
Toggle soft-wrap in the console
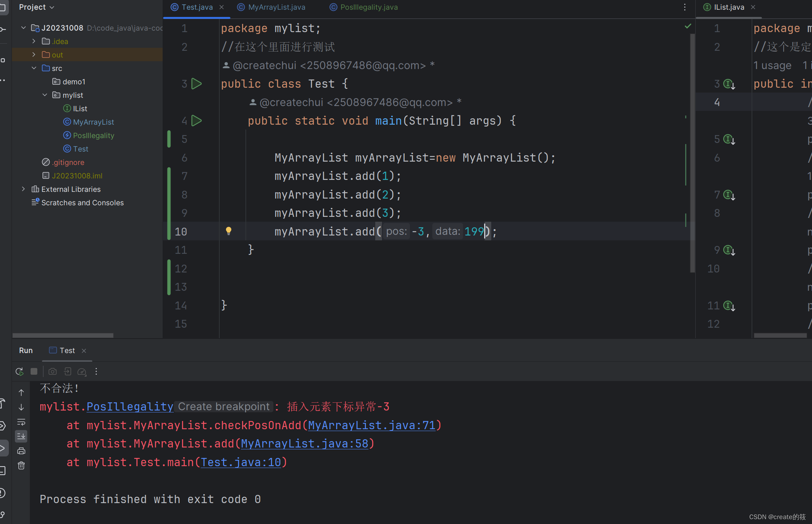[21, 422]
